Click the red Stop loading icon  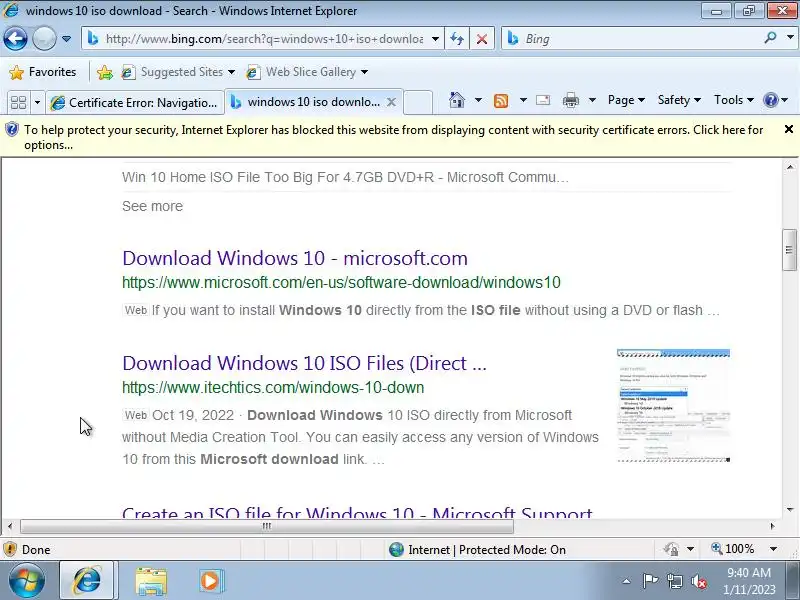(481, 39)
